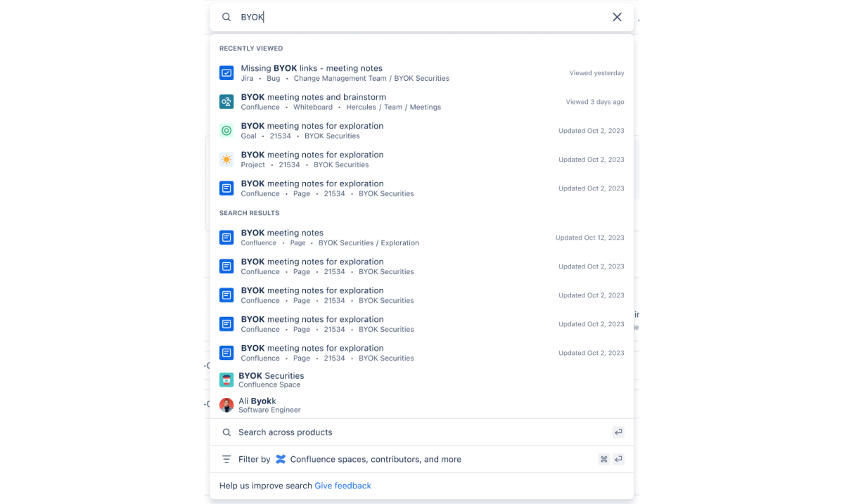Open the Project result BYOK meeting notes for exploration
844x504 pixels.
(422, 160)
